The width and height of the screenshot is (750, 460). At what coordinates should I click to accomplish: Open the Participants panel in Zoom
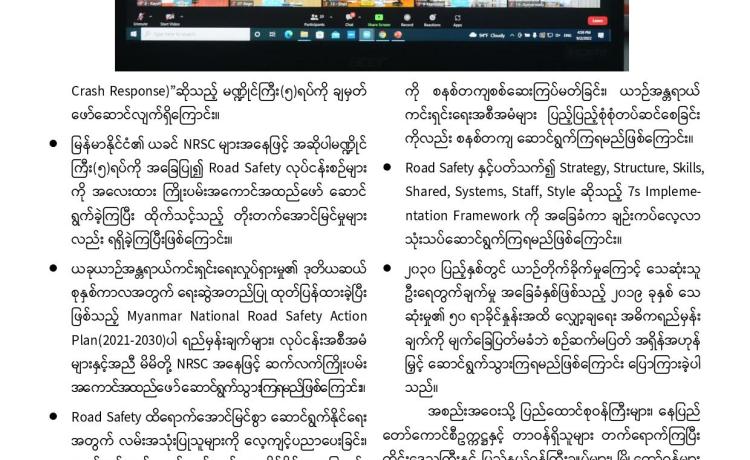click(314, 18)
